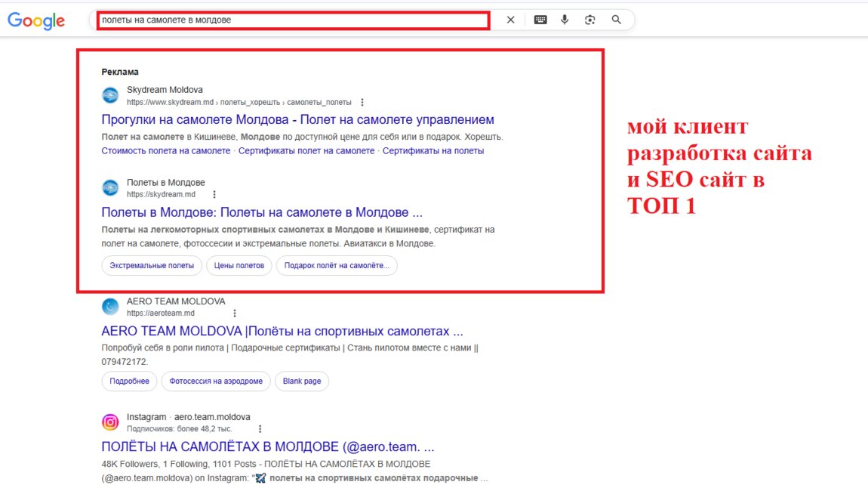
Task: Click the AERO TEAM MOLDOVA site icon
Action: point(110,307)
